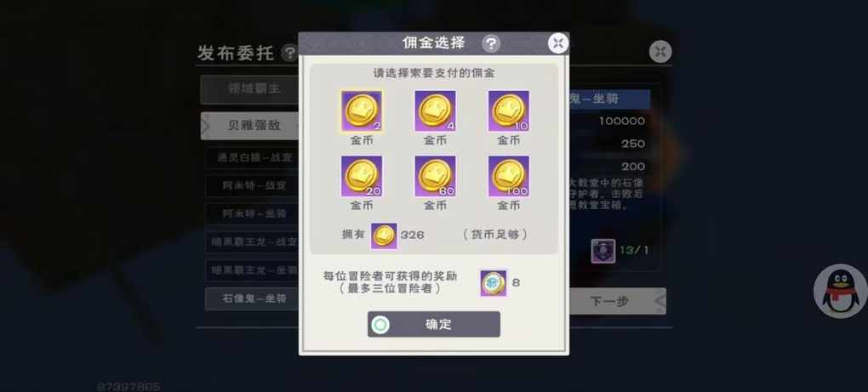Close the 发布委托 panel
Screen dimensions: 868x392
[660, 52]
